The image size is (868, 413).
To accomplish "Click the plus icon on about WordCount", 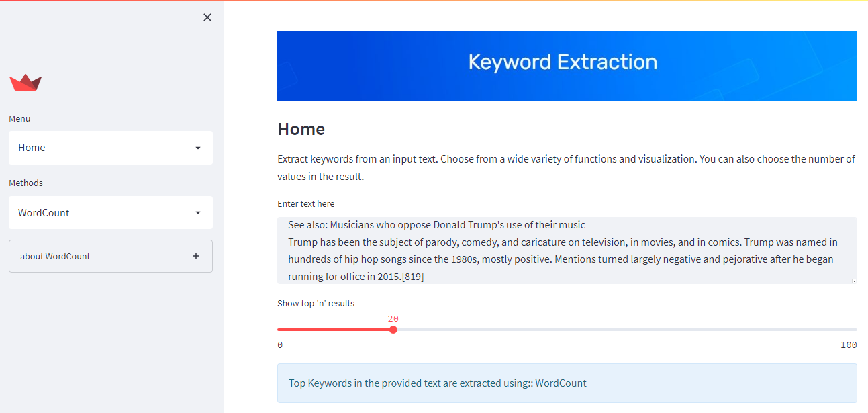I will pyautogui.click(x=196, y=256).
